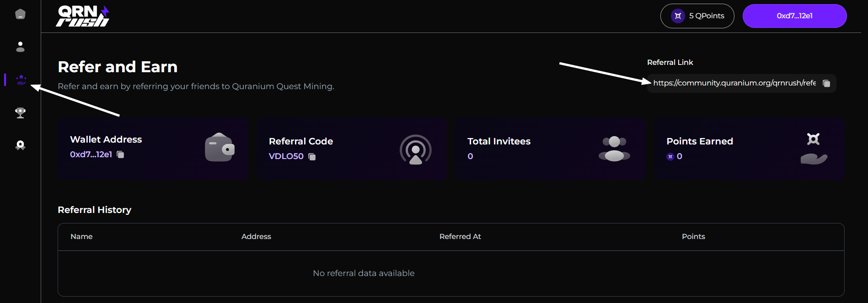Image resolution: width=868 pixels, height=303 pixels.
Task: Click the Points column header
Action: (x=693, y=236)
